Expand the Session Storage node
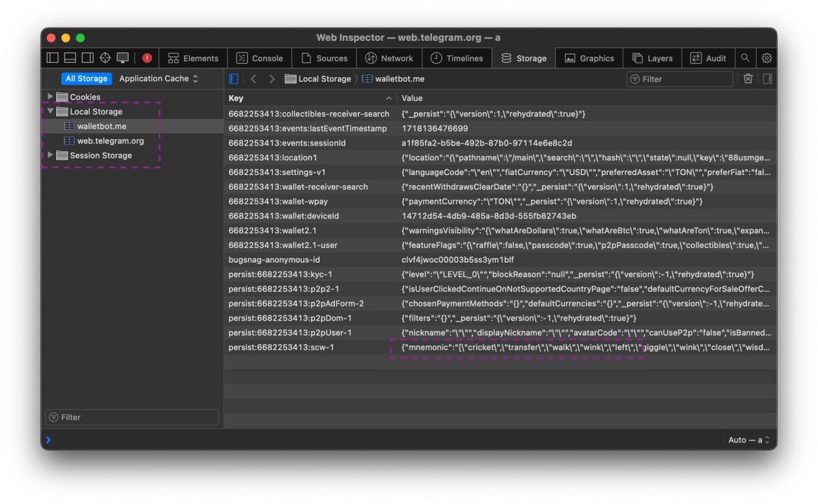 point(50,155)
